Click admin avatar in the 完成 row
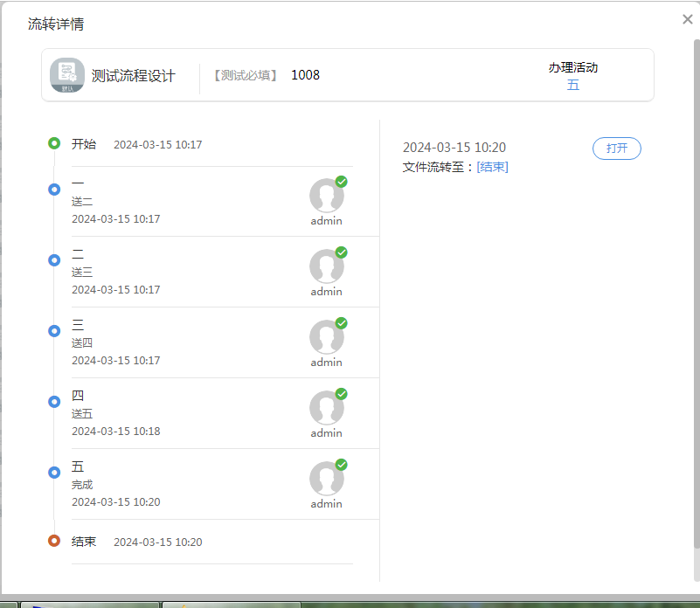 326,479
